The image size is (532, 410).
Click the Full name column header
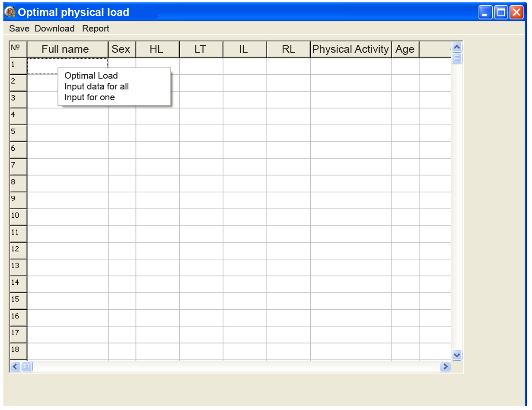coord(65,49)
